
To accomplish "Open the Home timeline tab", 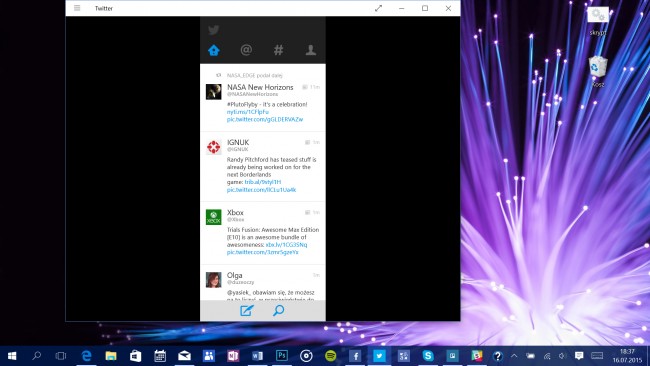I will point(213,50).
